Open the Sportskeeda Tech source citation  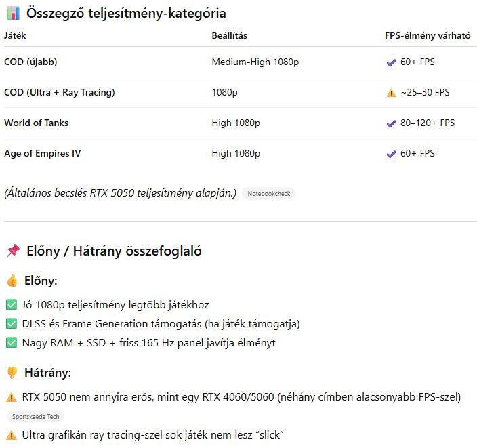35,417
